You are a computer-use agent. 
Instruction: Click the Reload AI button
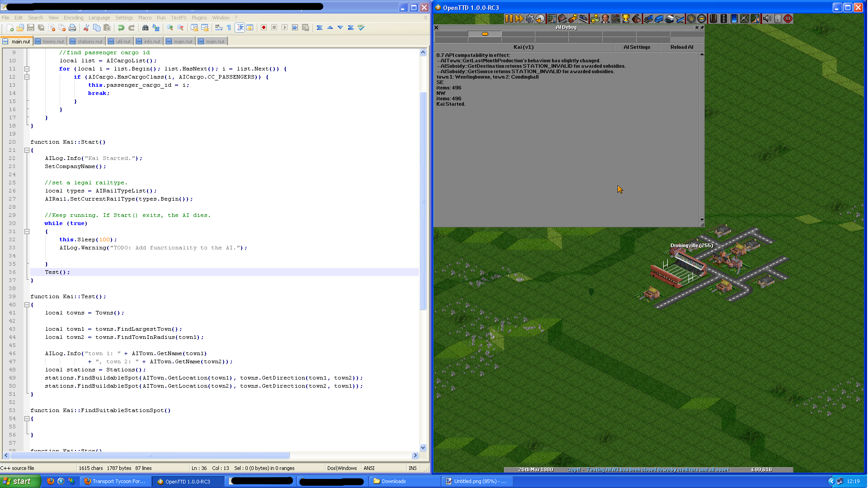click(x=681, y=47)
